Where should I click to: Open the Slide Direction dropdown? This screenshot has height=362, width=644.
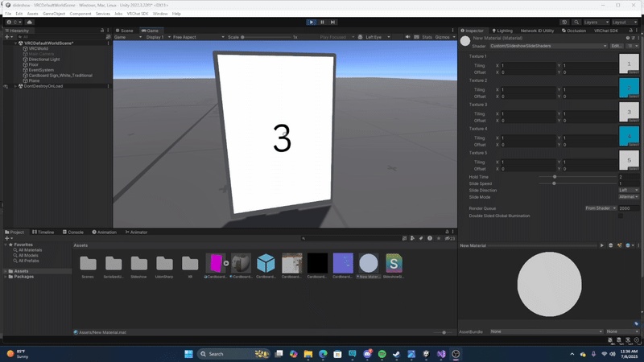(x=629, y=190)
